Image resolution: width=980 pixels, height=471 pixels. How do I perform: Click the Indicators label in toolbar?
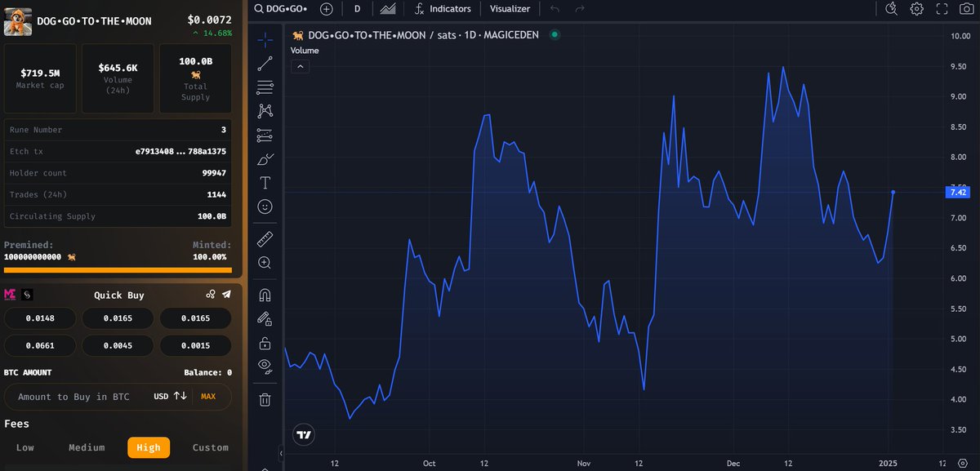(451, 9)
